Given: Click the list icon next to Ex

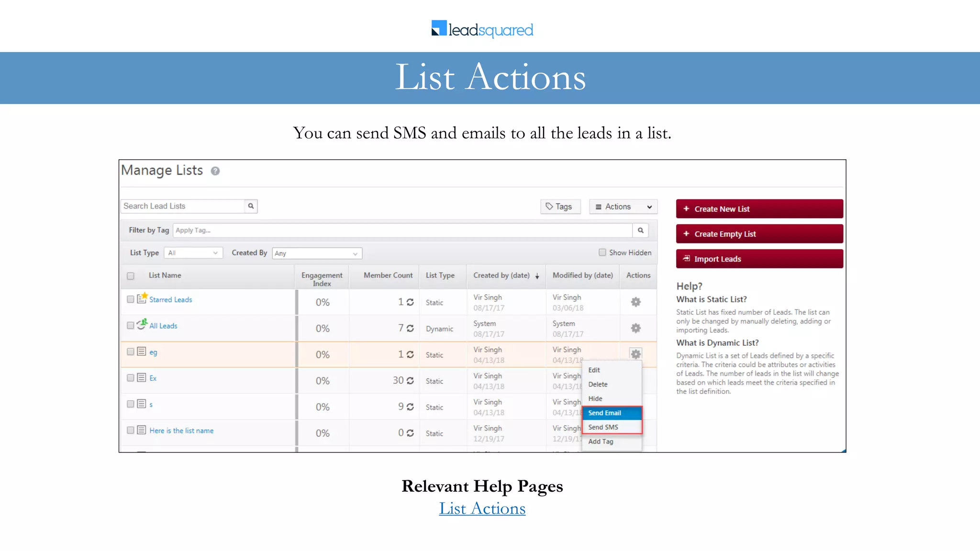Looking at the screenshot, I should (142, 377).
